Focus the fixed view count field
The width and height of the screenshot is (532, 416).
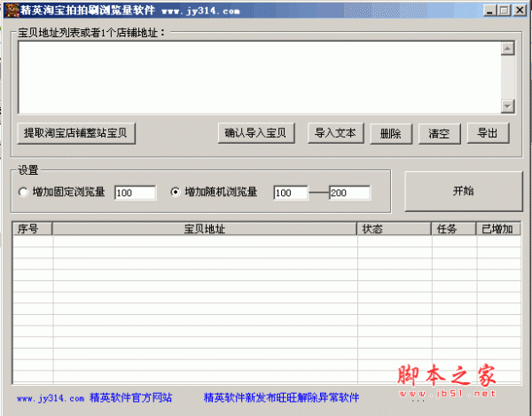tap(135, 192)
